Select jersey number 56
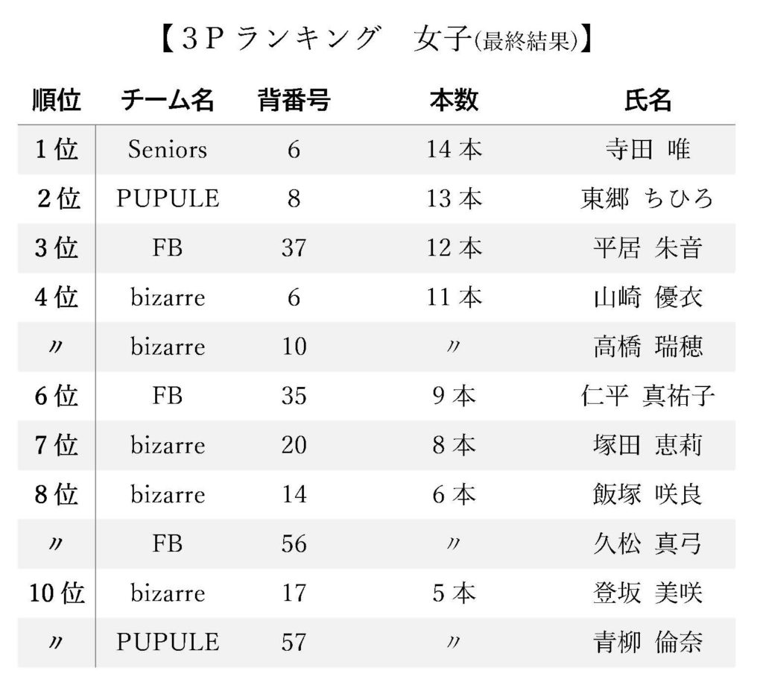The width and height of the screenshot is (763, 700). tap(294, 543)
